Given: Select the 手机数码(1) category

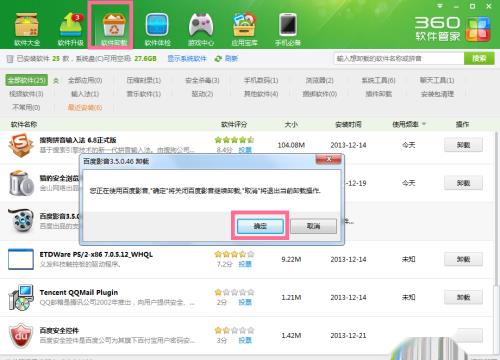Looking at the screenshot, I should [x=261, y=80].
